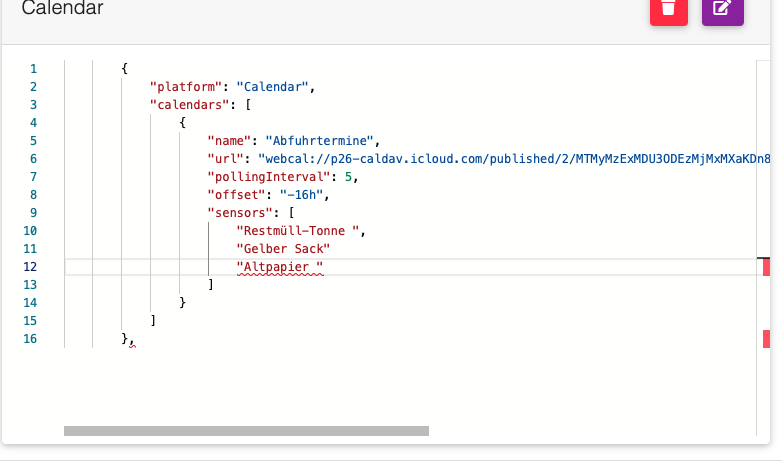Image resolution: width=782 pixels, height=476 pixels.
Task: Click the red error marker beside line 16
Action: [x=766, y=339]
